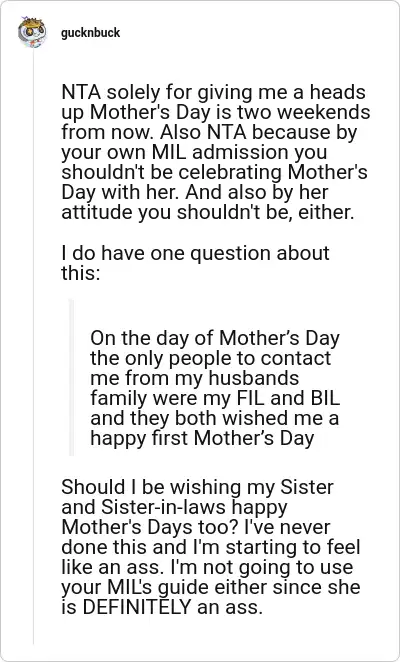Click the text 'the only people to contact'
This screenshot has width=400, height=662.
pyautogui.click(x=210, y=358)
